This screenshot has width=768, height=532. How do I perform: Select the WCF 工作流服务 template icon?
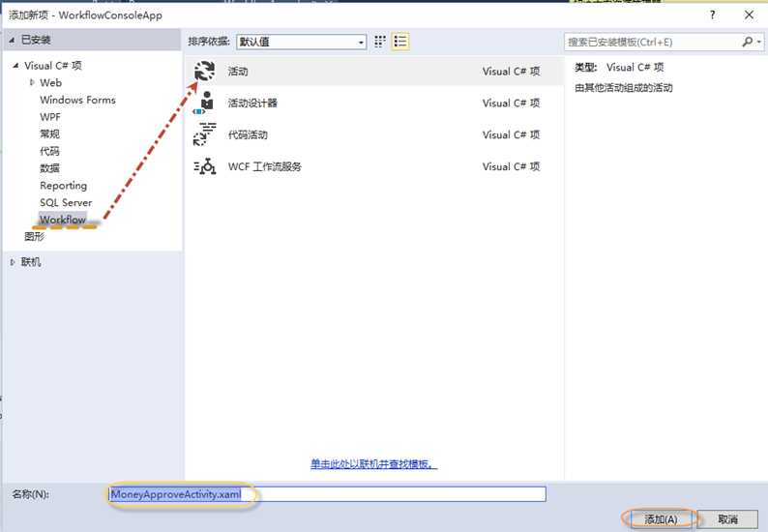click(204, 166)
